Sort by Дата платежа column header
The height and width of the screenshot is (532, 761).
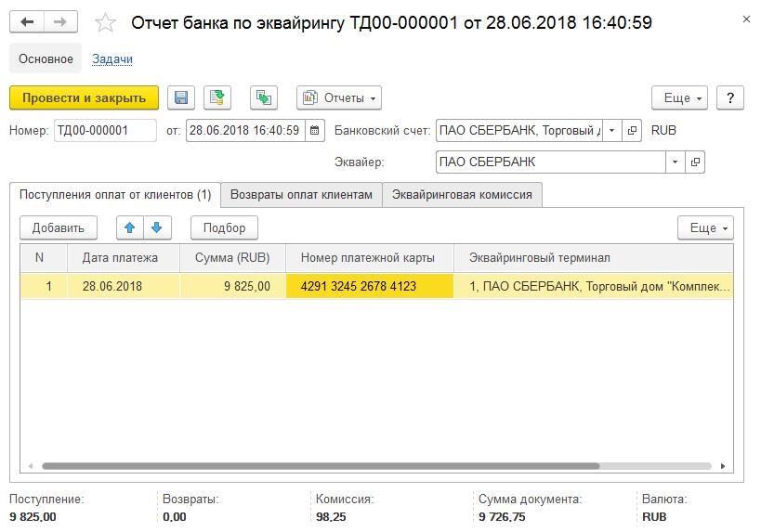tap(124, 258)
